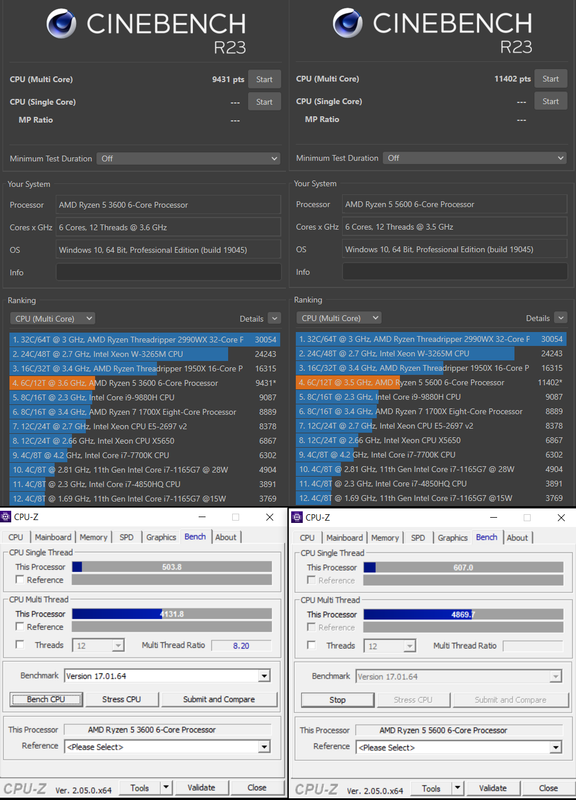Click Multi Thread Ratio 8.20 field
This screenshot has height=800, width=576.
coord(241,645)
